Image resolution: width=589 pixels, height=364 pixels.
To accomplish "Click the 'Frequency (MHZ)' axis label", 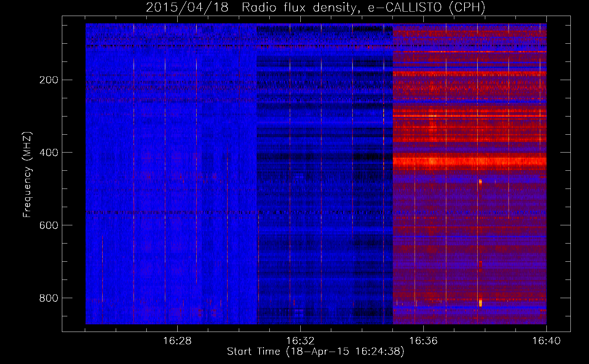I will [x=27, y=174].
